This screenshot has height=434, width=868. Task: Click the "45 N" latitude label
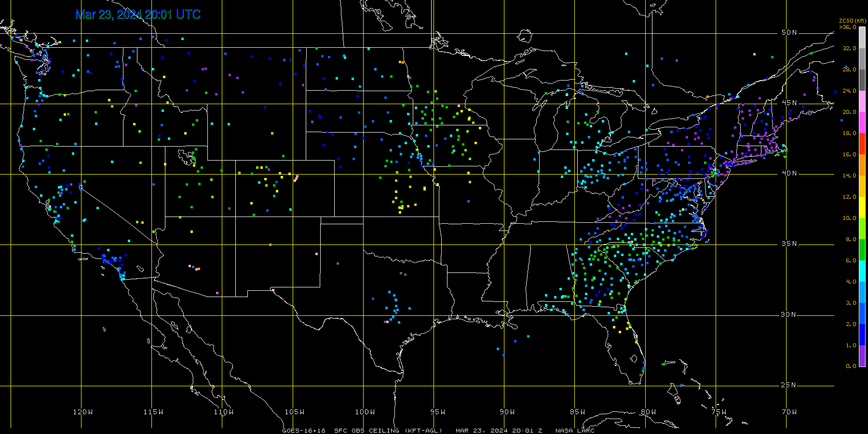tap(789, 103)
